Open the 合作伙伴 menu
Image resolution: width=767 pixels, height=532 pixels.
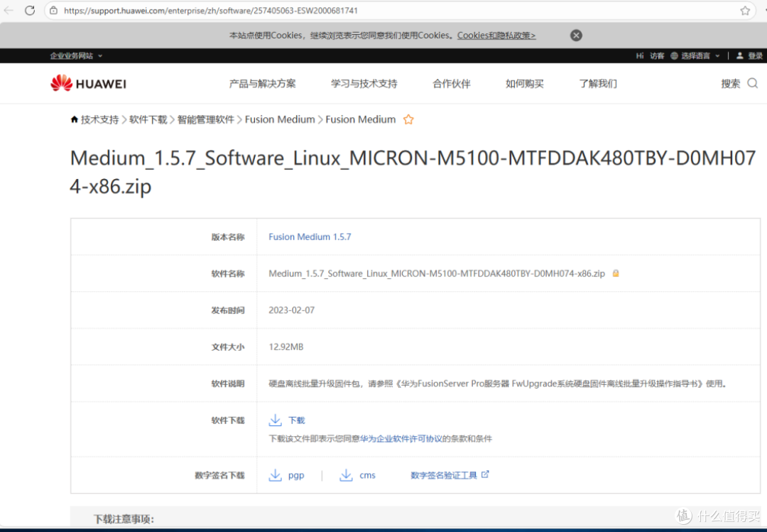pos(452,84)
